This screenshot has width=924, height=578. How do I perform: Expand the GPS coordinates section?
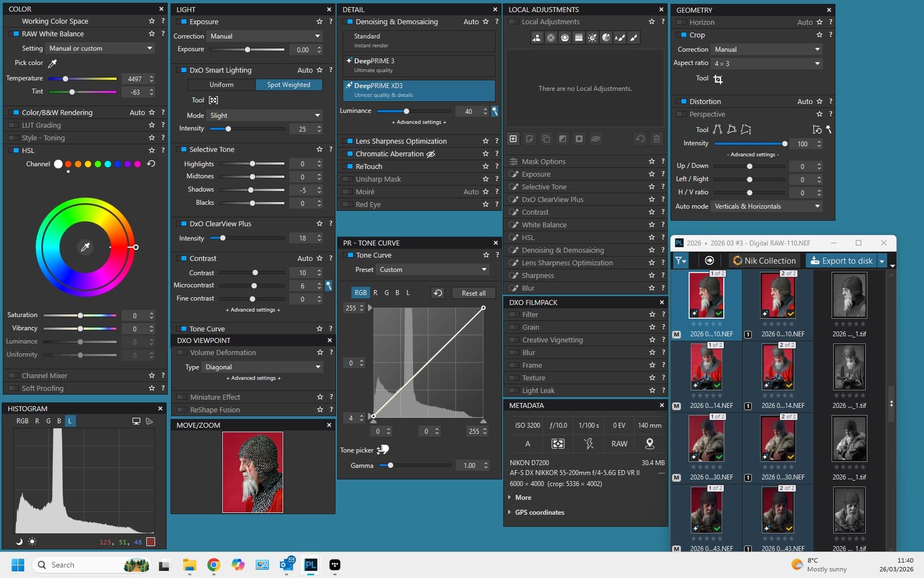pos(539,512)
